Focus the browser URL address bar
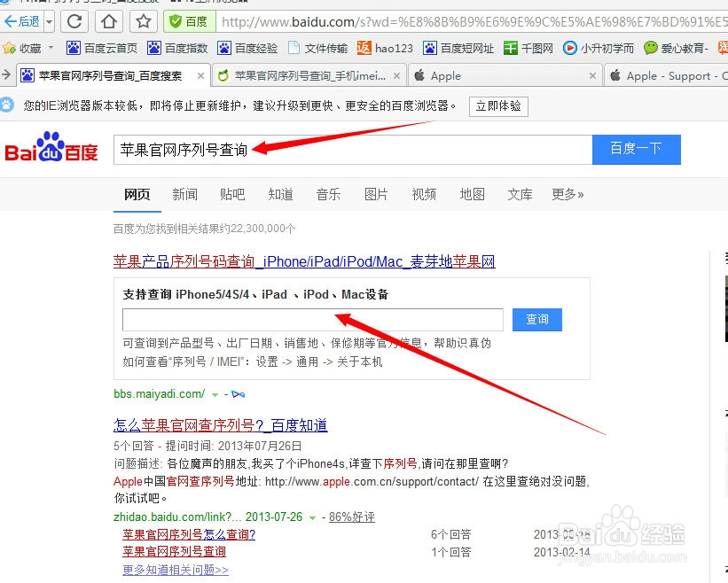 click(x=472, y=21)
